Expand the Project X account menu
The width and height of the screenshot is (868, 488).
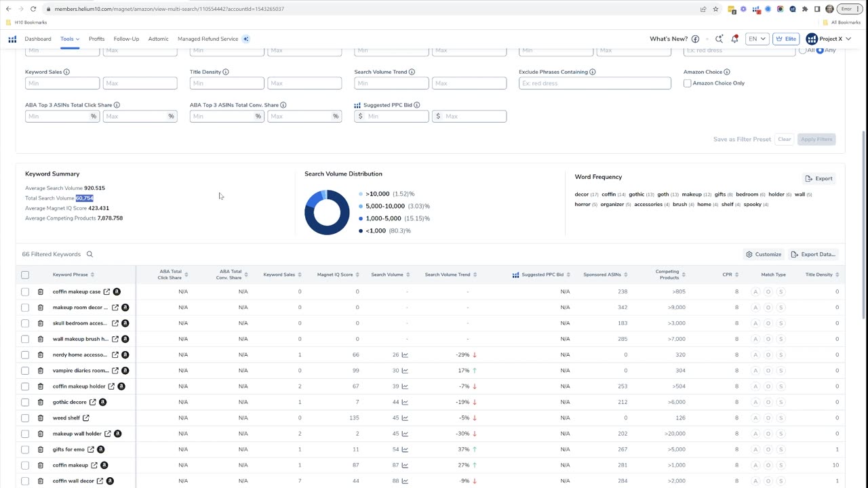(828, 39)
